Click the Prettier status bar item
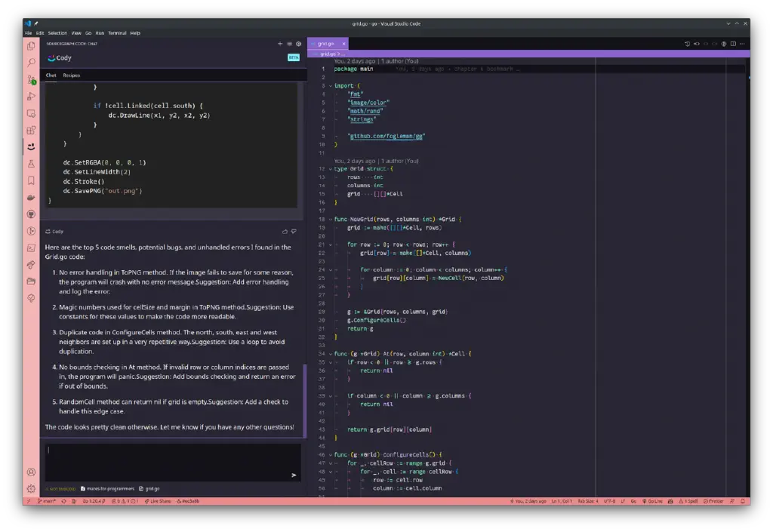The height and width of the screenshot is (532, 773). (713, 501)
